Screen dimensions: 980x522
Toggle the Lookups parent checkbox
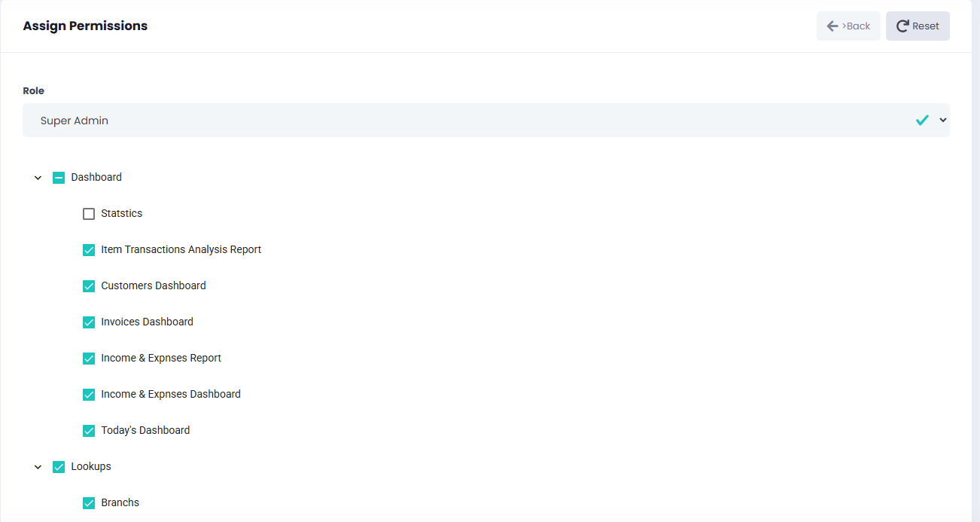coord(59,467)
